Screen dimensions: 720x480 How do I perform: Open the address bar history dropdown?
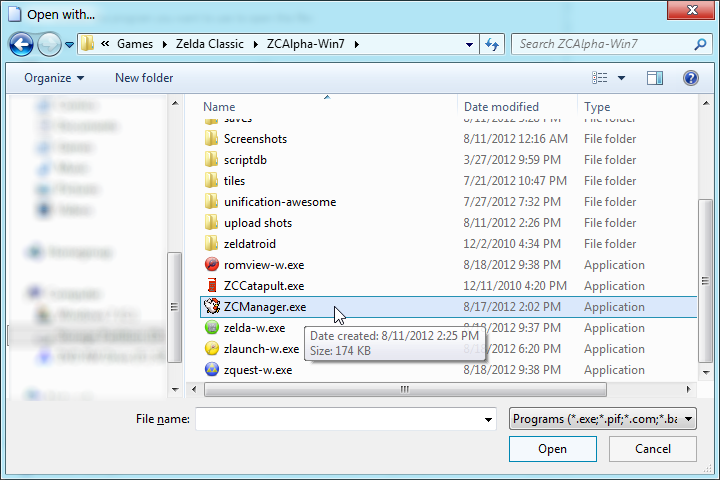tap(469, 45)
